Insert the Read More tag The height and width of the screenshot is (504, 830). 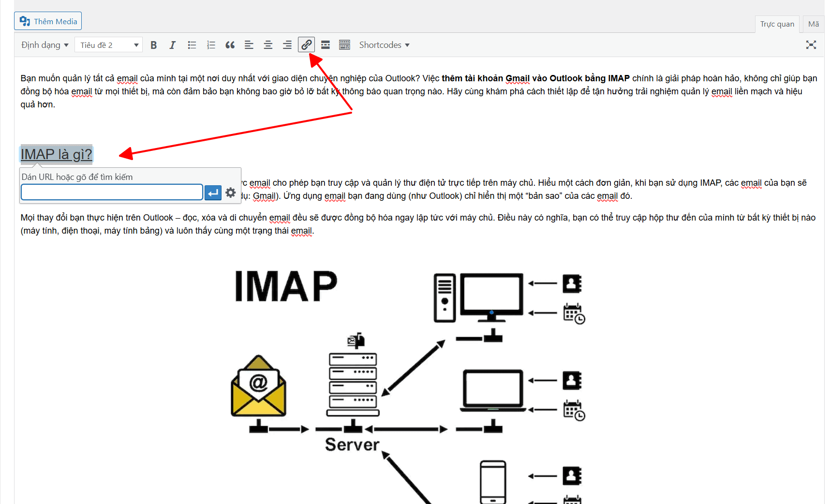click(326, 45)
